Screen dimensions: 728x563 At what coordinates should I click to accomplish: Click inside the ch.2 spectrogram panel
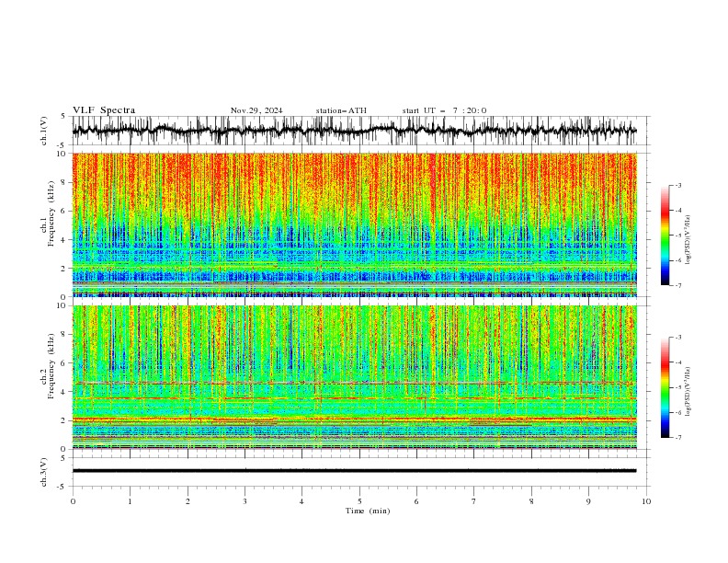[354, 377]
